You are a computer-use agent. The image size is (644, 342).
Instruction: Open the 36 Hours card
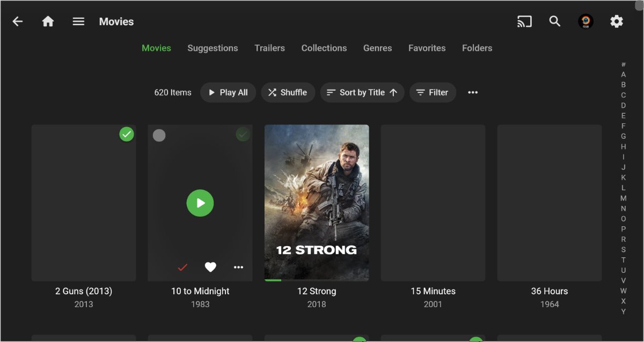point(550,203)
